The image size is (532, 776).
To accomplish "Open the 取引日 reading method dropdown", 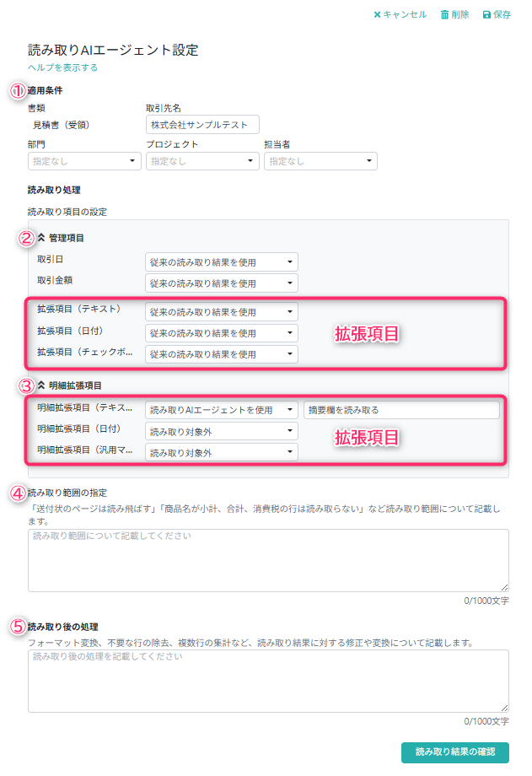I will [x=221, y=262].
